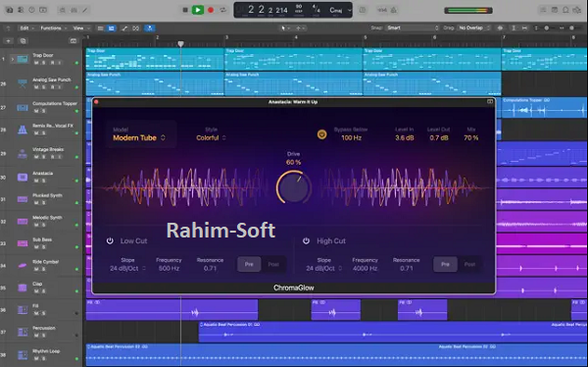Open the Browsers share icon at far right

point(577,10)
